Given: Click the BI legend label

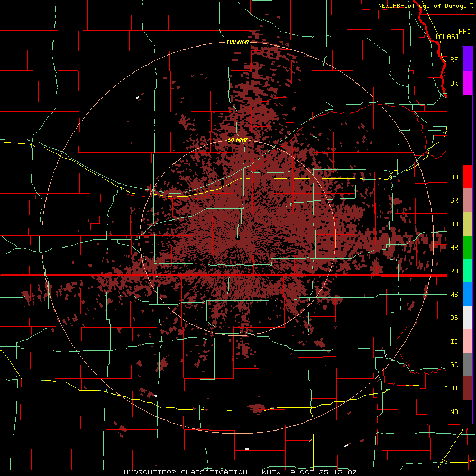Looking at the screenshot, I should click(454, 388).
